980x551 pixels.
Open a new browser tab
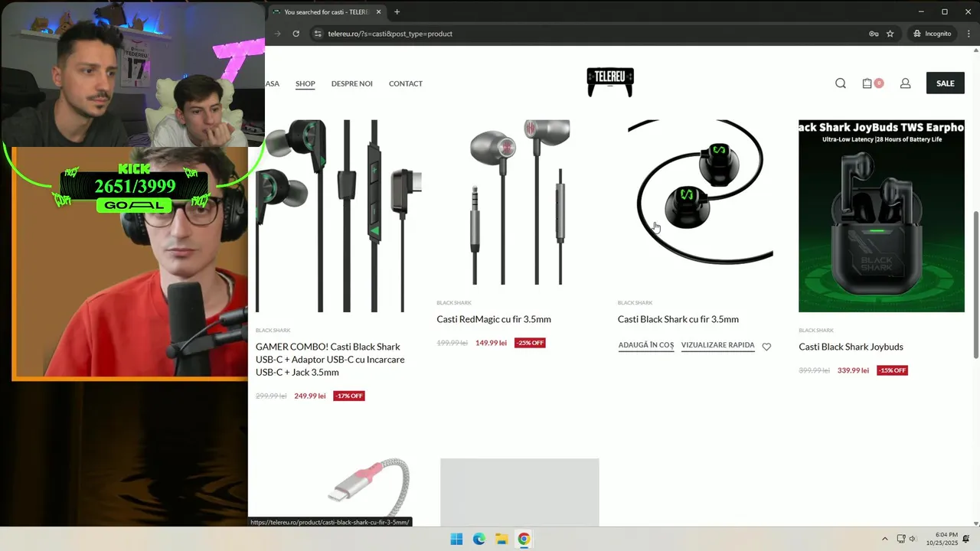coord(397,12)
